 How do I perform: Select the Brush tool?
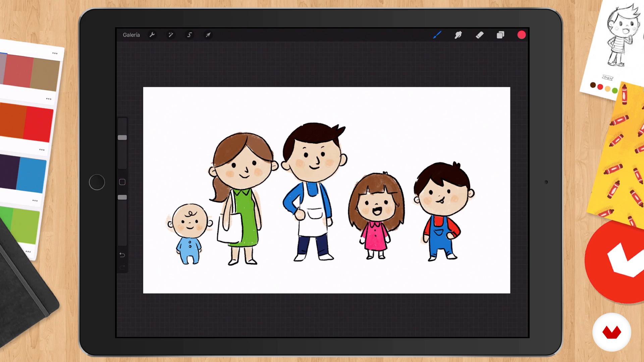click(437, 35)
